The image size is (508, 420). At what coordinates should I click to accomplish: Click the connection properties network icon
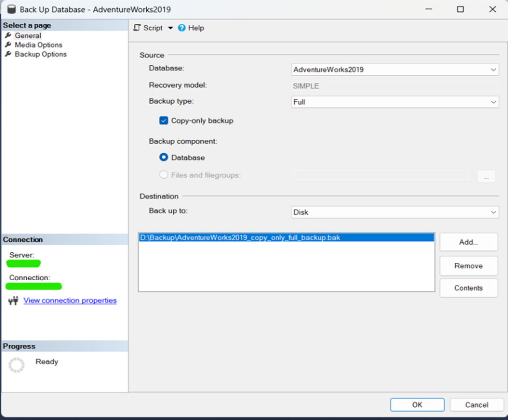click(13, 301)
